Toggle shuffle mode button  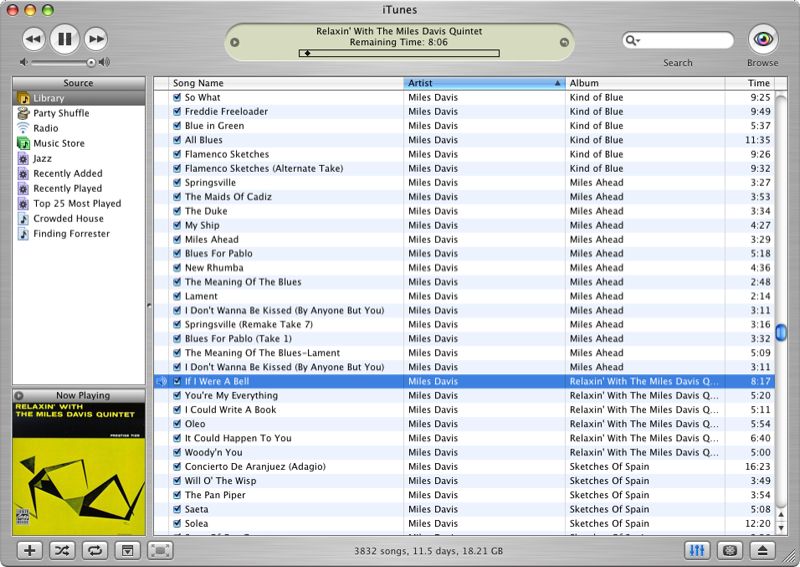tap(62, 550)
